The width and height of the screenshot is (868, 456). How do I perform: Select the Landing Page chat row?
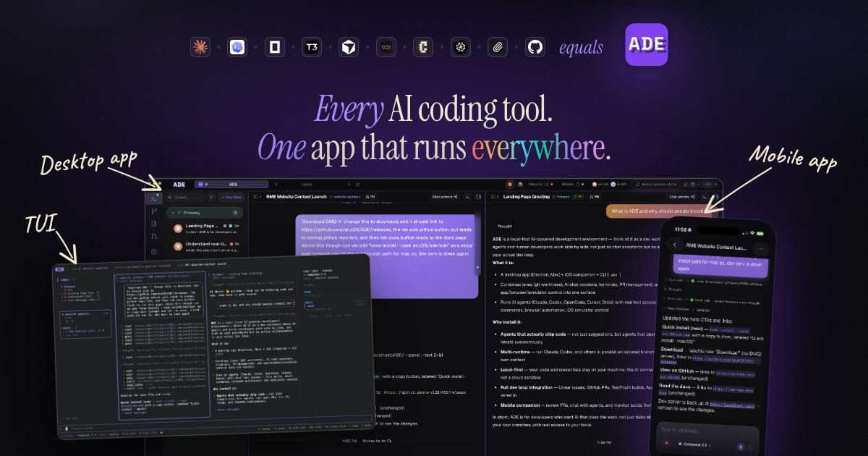coord(204,229)
